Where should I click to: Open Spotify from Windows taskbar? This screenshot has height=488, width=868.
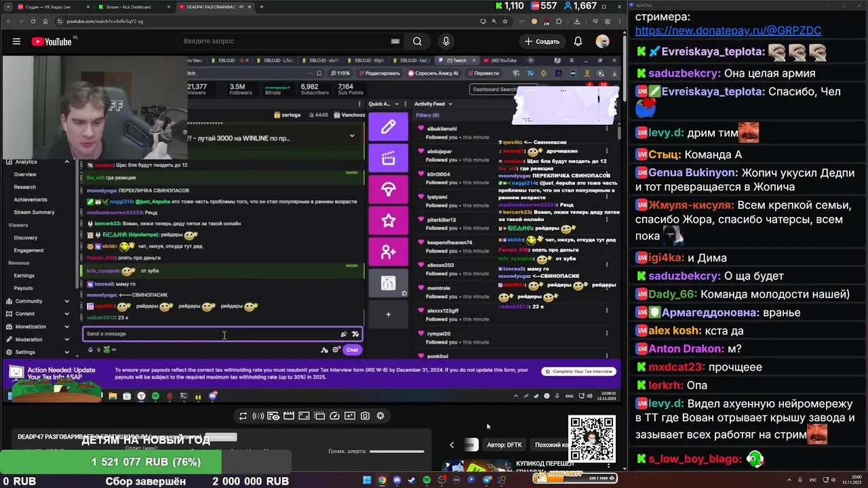[x=427, y=480]
